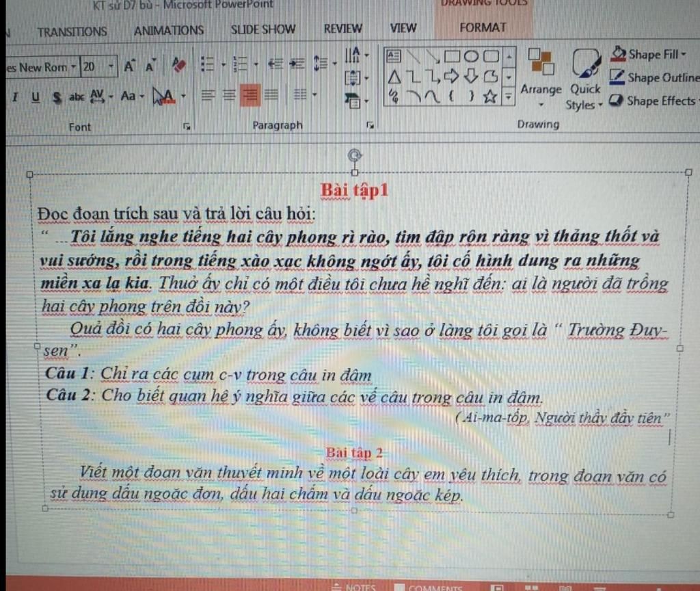Toggle Italic formatting
Viewport: 700px width, 591px height.
(15, 96)
